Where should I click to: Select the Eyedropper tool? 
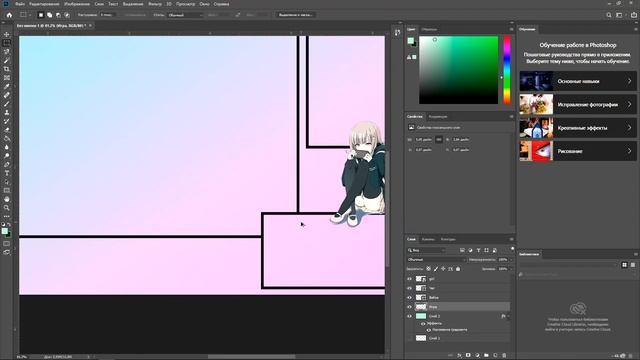(7, 86)
